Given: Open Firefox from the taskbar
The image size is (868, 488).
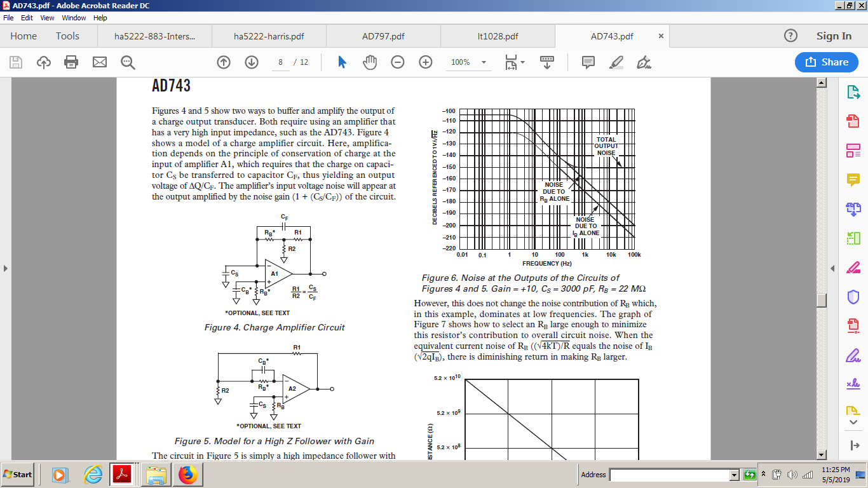Looking at the screenshot, I should point(188,475).
